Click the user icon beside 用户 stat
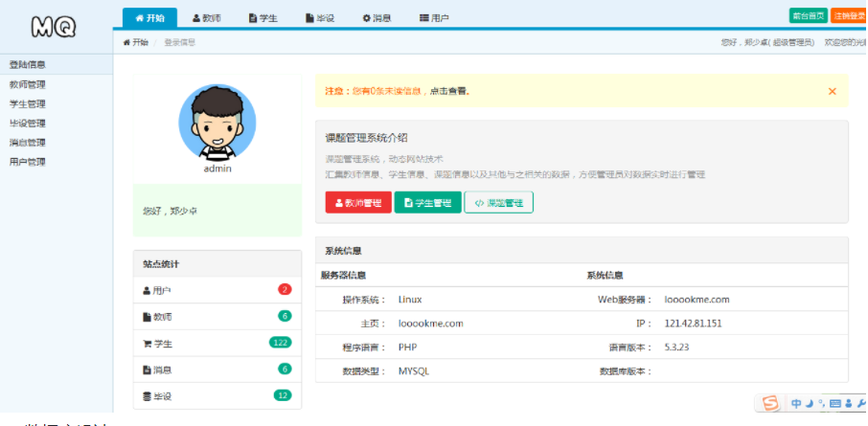 click(x=147, y=290)
